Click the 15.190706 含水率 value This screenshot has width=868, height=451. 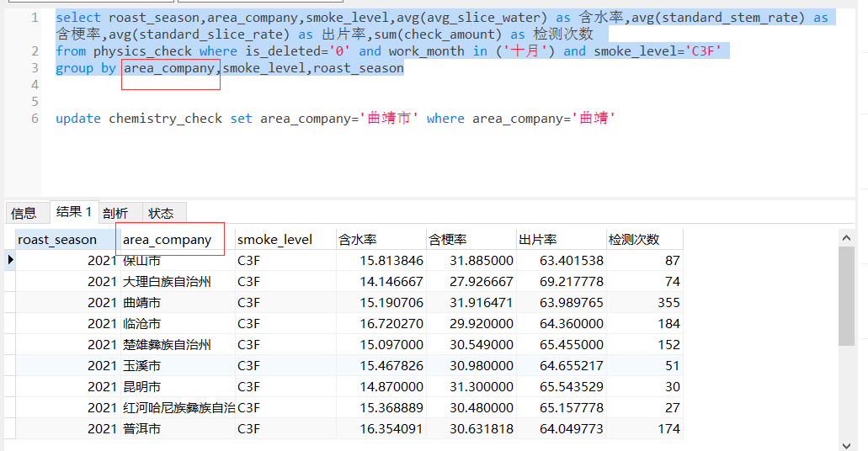[391, 303]
